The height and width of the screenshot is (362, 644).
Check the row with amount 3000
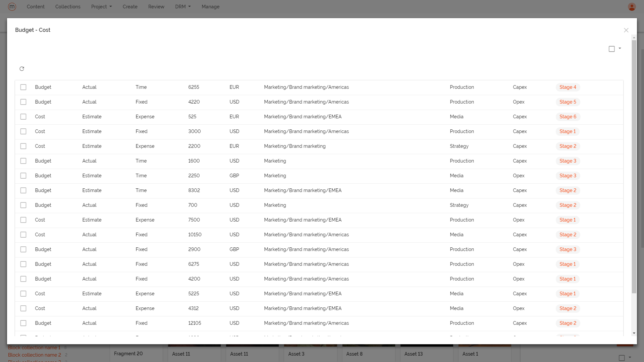click(x=23, y=131)
